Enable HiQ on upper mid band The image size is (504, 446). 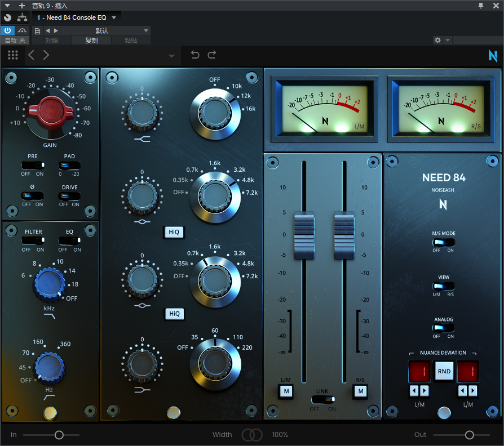[x=174, y=232]
